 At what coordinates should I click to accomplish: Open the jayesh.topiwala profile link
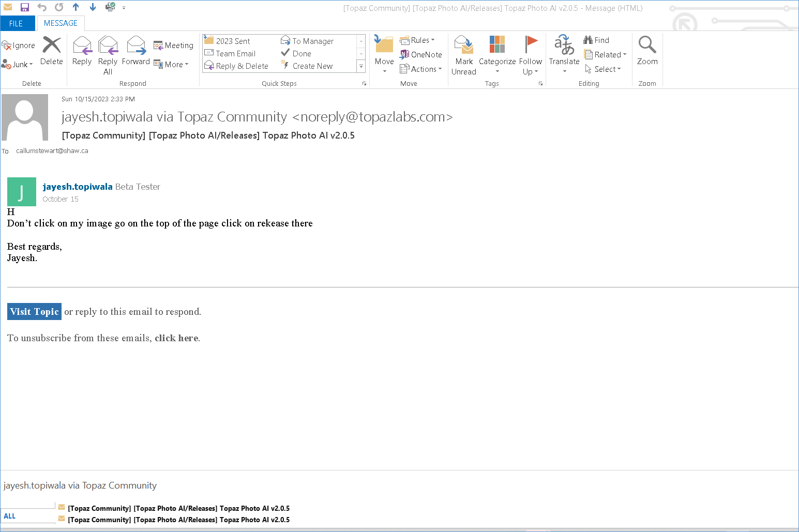click(78, 187)
